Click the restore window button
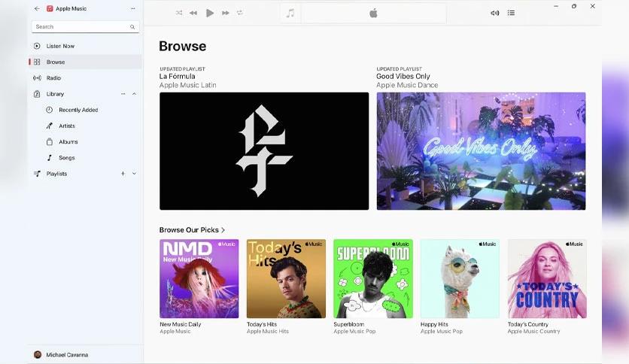 point(574,7)
